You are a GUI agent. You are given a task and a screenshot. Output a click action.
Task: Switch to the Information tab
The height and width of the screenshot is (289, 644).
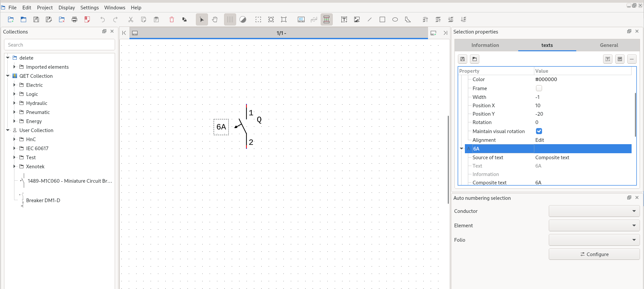[485, 45]
